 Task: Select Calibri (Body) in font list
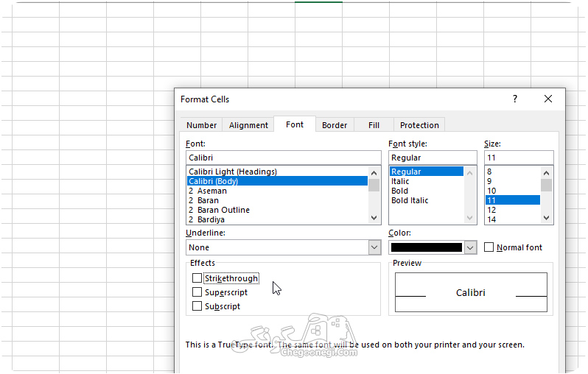(277, 181)
